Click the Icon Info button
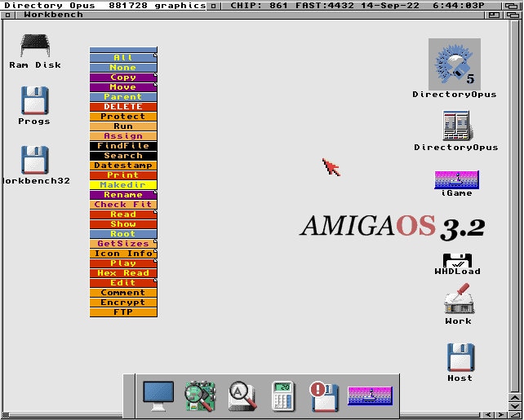The width and height of the screenshot is (524, 420). click(123, 254)
